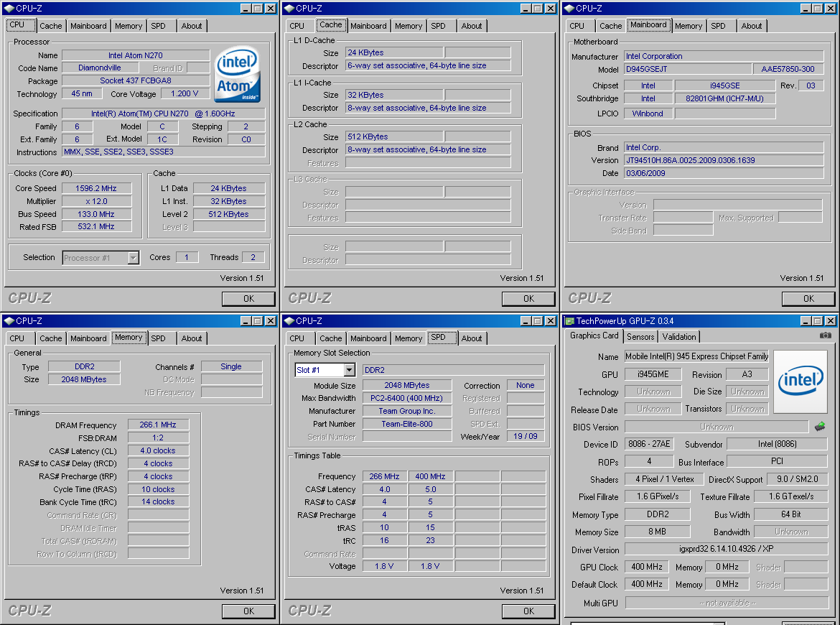Open About tab in the SPD window
Screen dimensions: 840x625
tap(472, 338)
